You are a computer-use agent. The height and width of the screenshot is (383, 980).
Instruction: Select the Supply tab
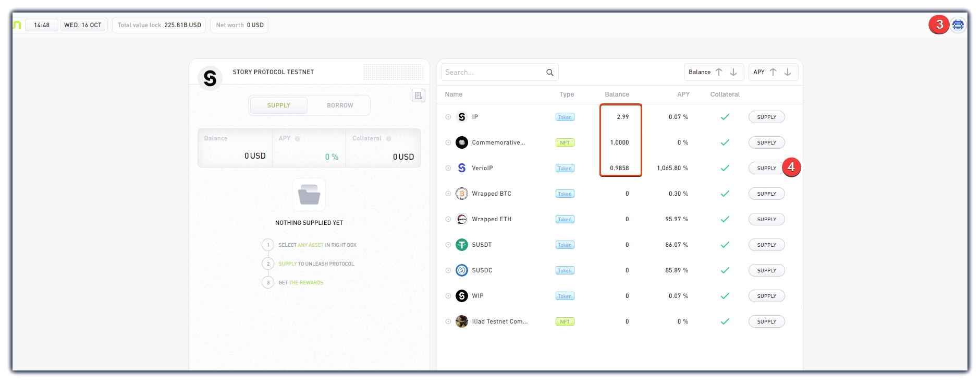click(x=278, y=105)
